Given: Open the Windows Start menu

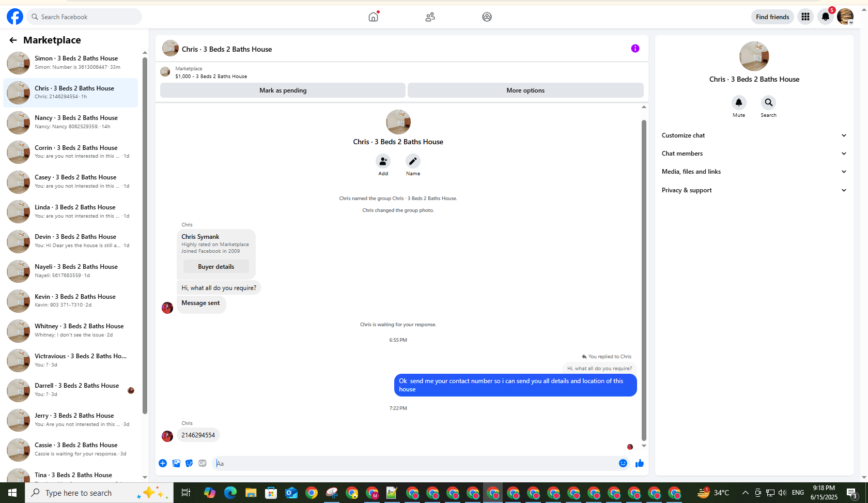Looking at the screenshot, I should (12, 493).
